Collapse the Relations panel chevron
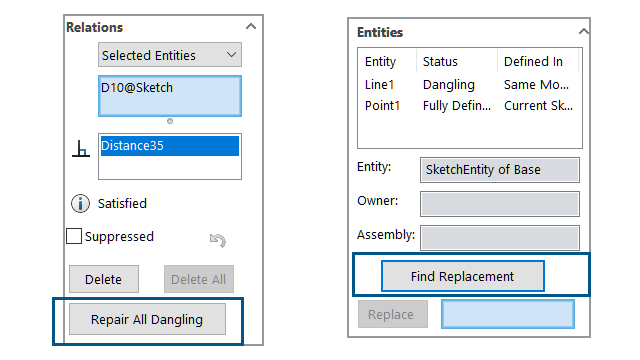 (x=251, y=27)
